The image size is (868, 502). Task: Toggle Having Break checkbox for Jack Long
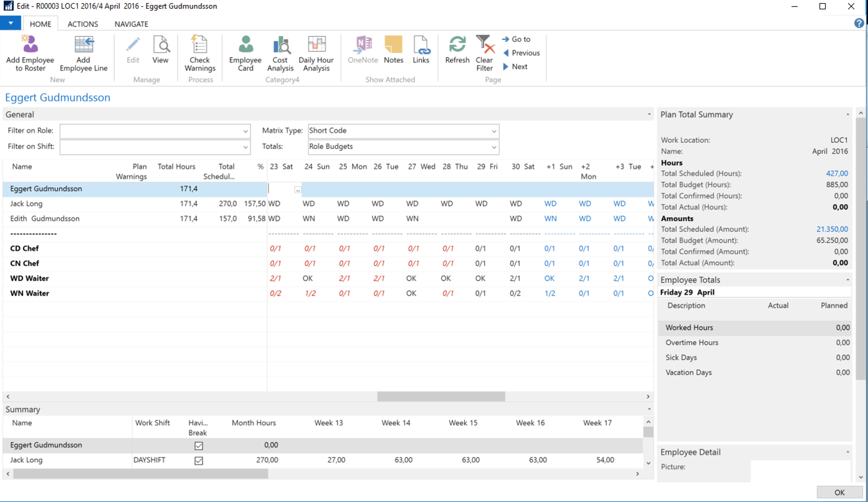pyautogui.click(x=199, y=461)
